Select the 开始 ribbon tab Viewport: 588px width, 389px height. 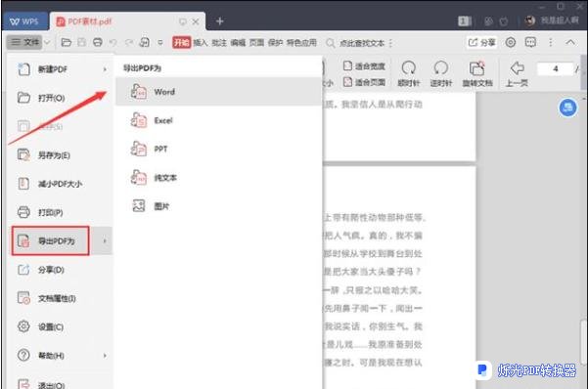[182, 43]
